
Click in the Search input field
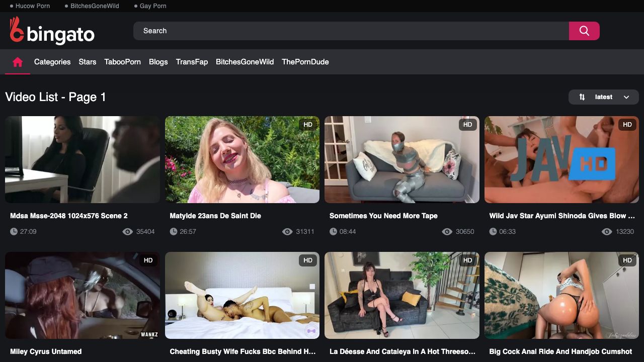[351, 31]
